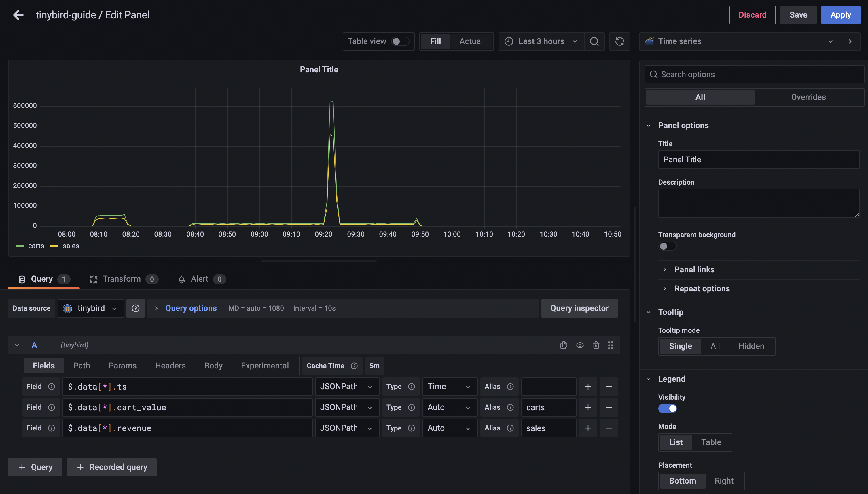Go back using the arrow icon

tap(18, 15)
